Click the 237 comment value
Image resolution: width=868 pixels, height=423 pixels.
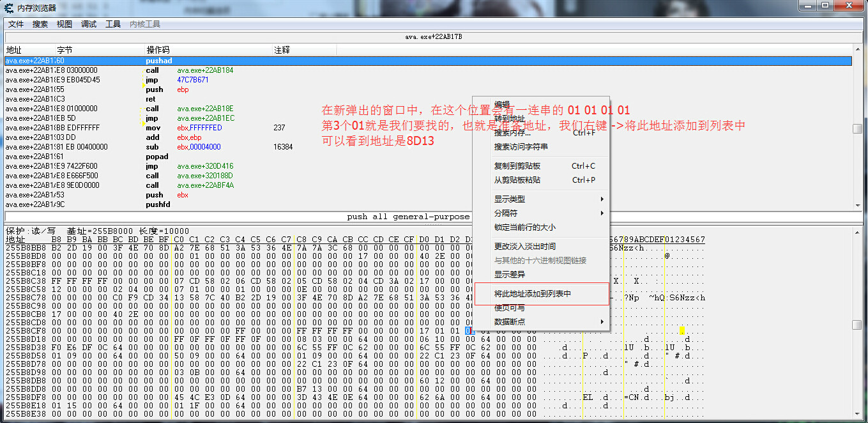click(279, 128)
